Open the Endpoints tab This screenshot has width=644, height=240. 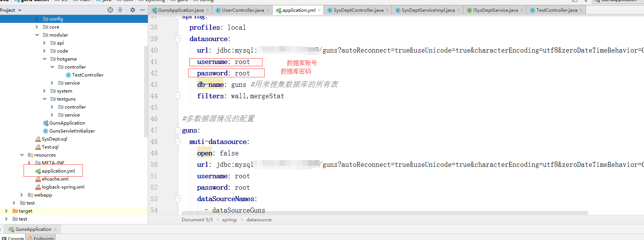click(41, 238)
